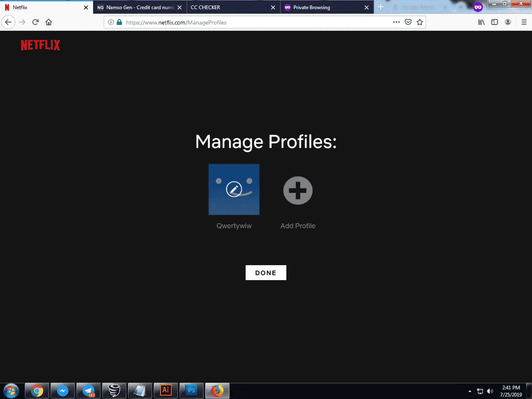Open Adobe Photoshop from the taskbar
Screen dimensions: 532x399
click(x=191, y=391)
